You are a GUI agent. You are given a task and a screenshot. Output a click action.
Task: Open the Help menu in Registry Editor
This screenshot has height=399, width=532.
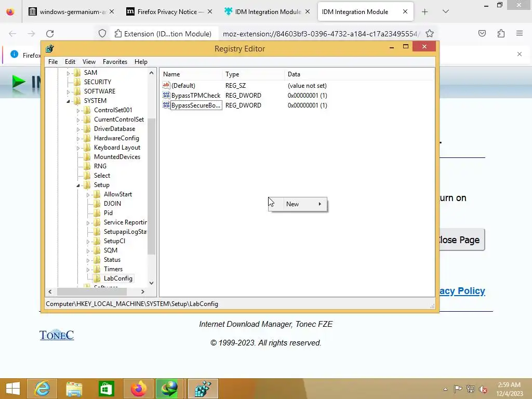141,62
